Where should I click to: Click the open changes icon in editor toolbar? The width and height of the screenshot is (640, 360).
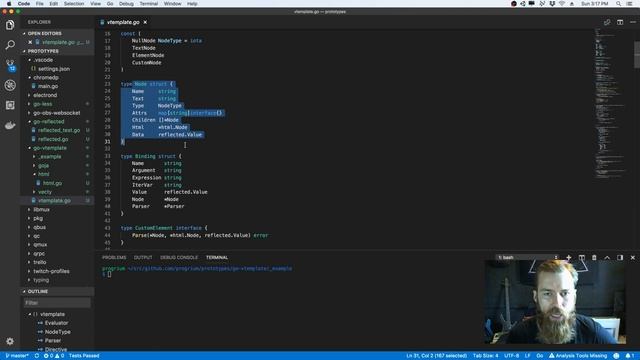point(607,22)
